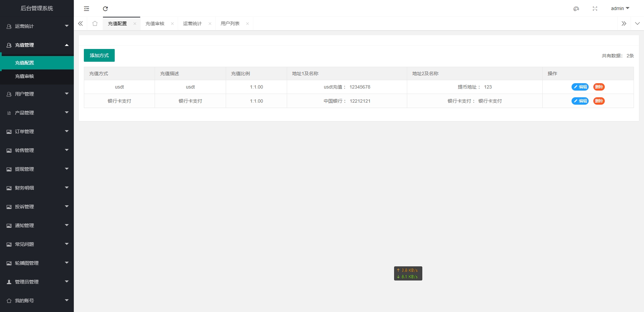Delete the 银行卡支付 recharge method row
The height and width of the screenshot is (312, 644).
pos(599,101)
